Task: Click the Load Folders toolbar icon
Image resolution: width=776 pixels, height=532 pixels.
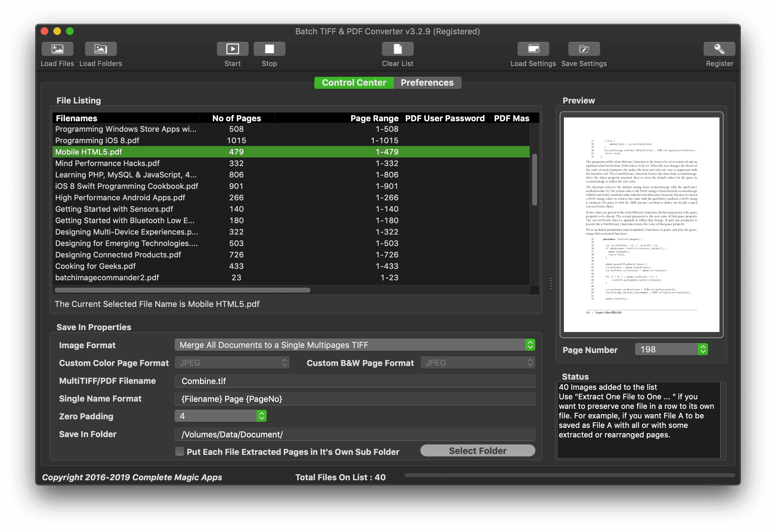Action: pos(101,49)
